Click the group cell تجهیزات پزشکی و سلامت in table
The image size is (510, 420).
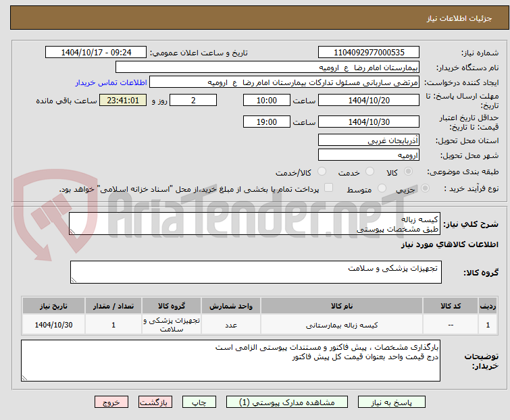(x=172, y=325)
